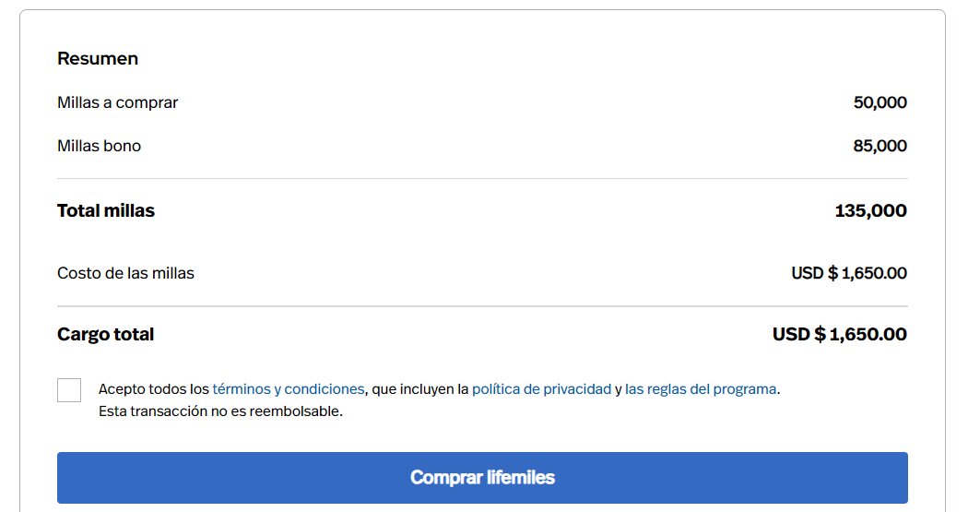Open the términos y condiciones link

[x=289, y=389]
